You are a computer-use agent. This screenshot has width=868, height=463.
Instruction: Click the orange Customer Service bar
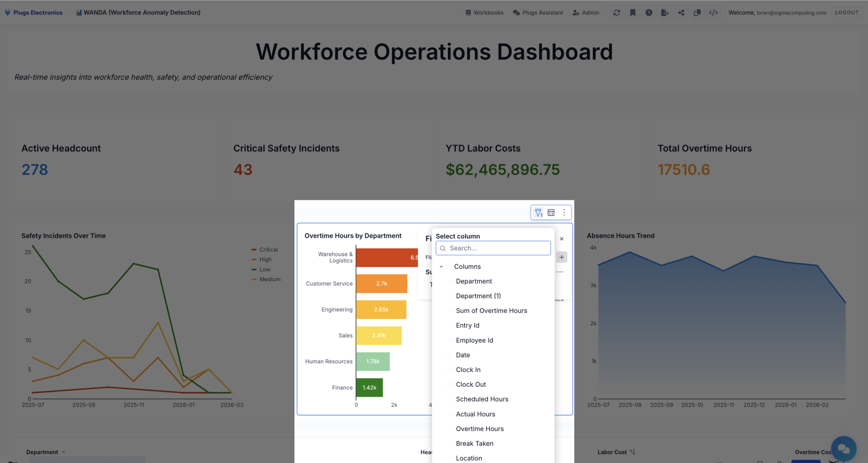click(x=381, y=284)
